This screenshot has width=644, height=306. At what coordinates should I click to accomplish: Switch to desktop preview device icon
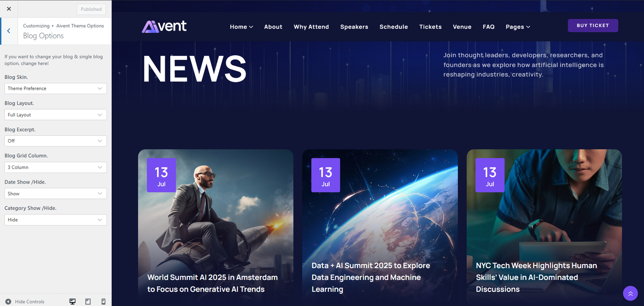point(72,302)
